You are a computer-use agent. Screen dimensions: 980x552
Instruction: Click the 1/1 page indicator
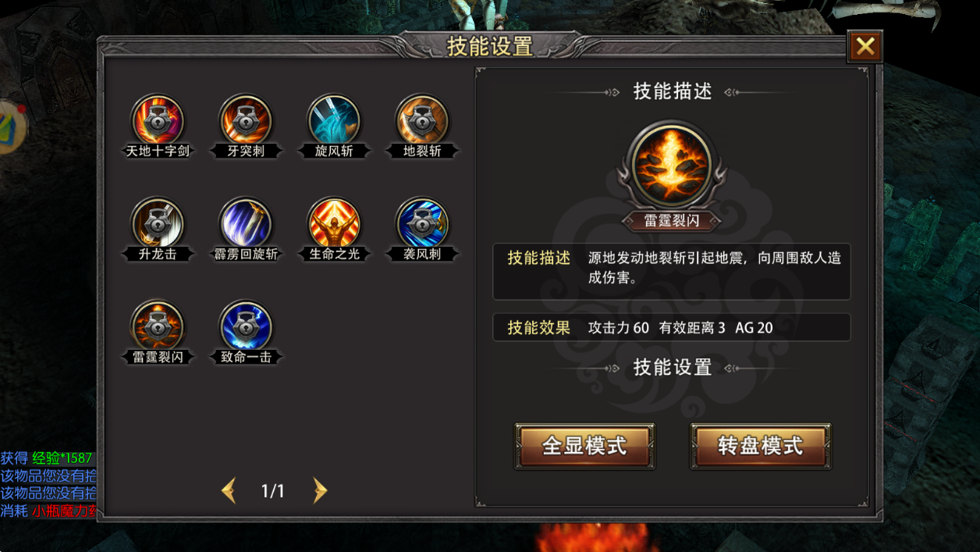coord(273,491)
